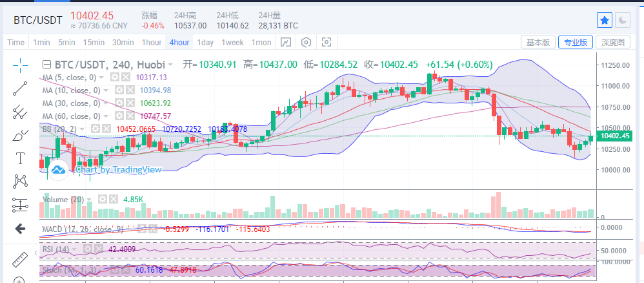Screen dimensions: 644x283
Task: Open the indicators chart icon
Action: click(286, 43)
